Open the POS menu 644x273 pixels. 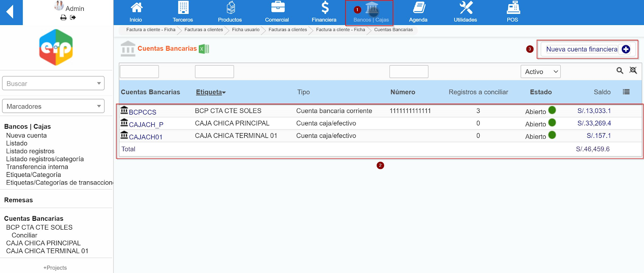point(512,12)
